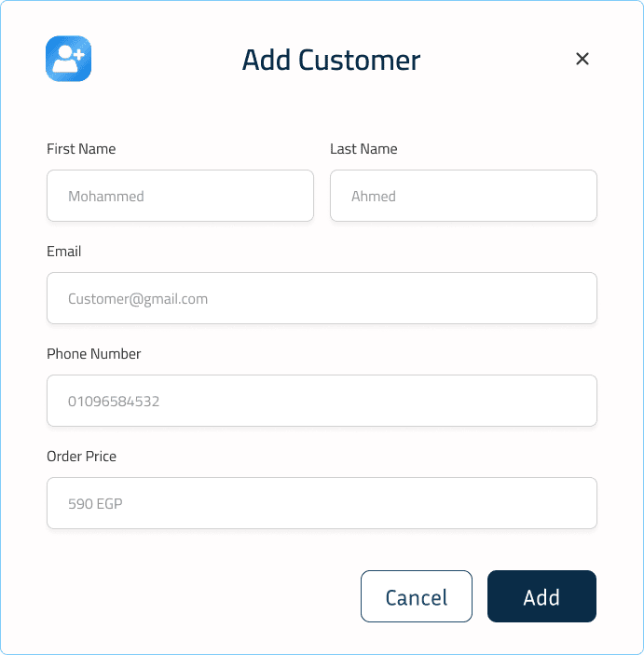This screenshot has height=655, width=644.
Task: Close the Add Customer dialog
Action: pyautogui.click(x=582, y=60)
